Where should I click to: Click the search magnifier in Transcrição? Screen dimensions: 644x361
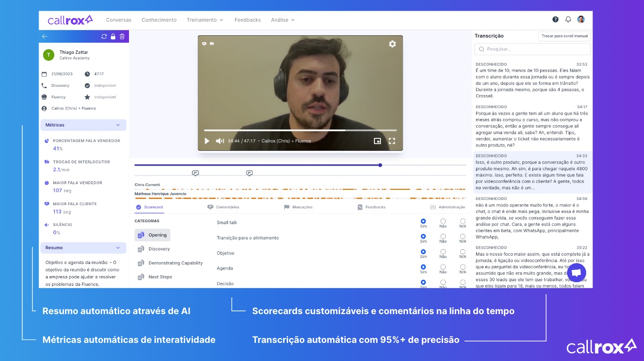[x=482, y=49]
